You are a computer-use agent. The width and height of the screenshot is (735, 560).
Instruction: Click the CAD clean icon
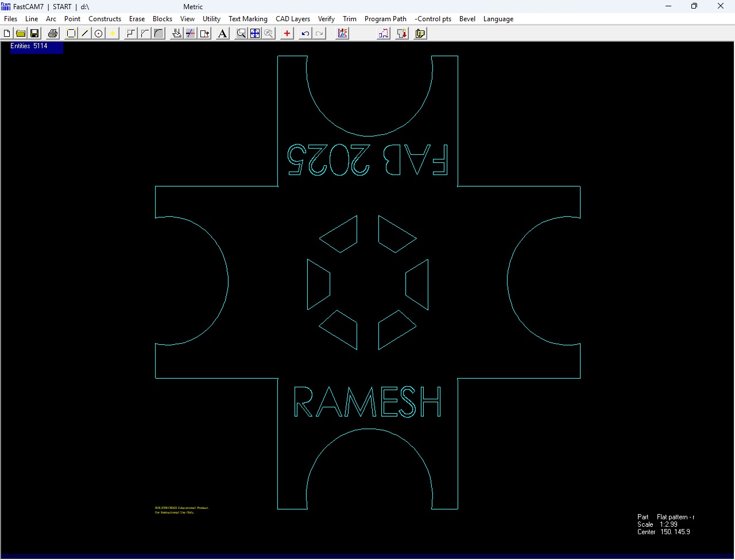[177, 33]
